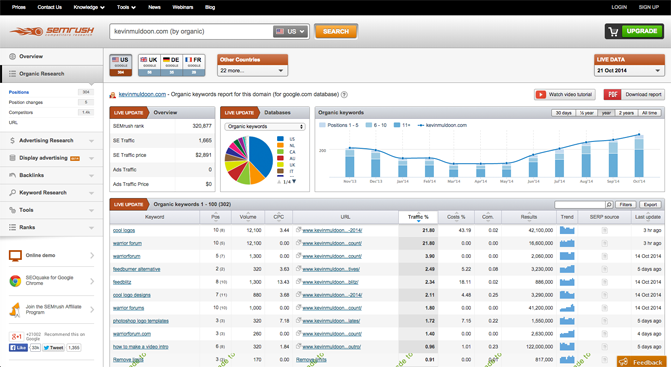Click the SEMrush logo
Image resolution: width=671 pixels, height=367 pixels.
(x=52, y=31)
